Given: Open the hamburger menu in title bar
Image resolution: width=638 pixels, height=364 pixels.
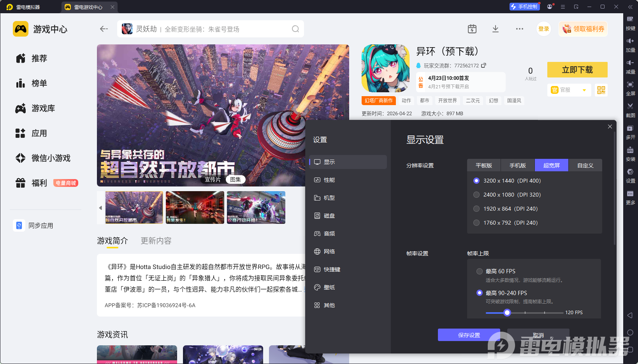Looking at the screenshot, I should [563, 7].
